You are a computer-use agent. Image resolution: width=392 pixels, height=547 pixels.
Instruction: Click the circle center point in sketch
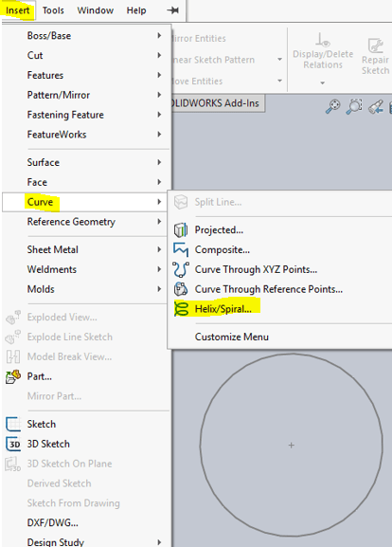pos(292,446)
